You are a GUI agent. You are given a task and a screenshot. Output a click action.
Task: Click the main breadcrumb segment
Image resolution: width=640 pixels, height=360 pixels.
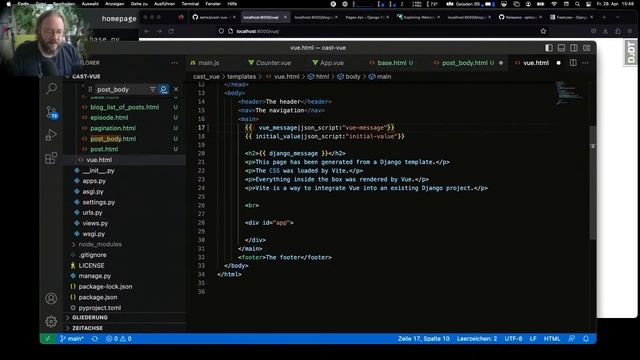click(384, 76)
